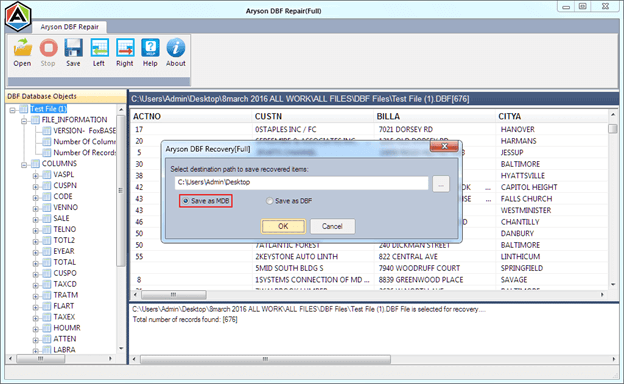Select the TOTL2 column icon
Screen dimensions: 624x384
(47, 240)
